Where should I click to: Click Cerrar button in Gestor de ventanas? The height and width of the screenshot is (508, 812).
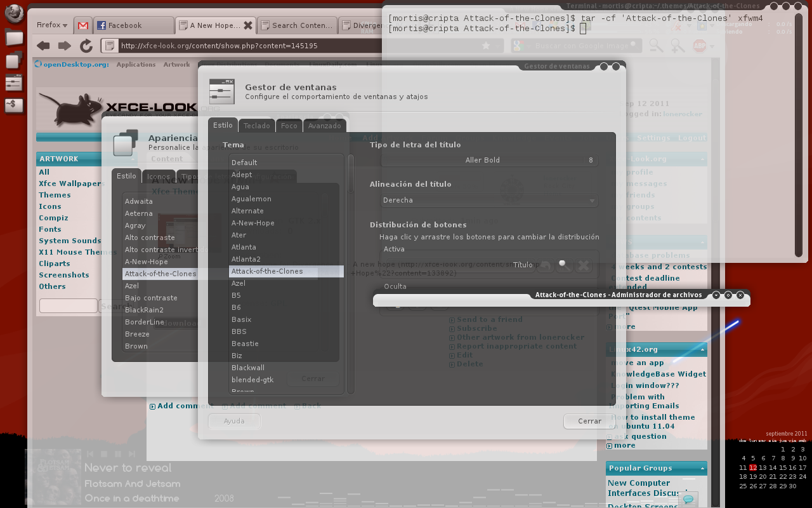point(589,421)
